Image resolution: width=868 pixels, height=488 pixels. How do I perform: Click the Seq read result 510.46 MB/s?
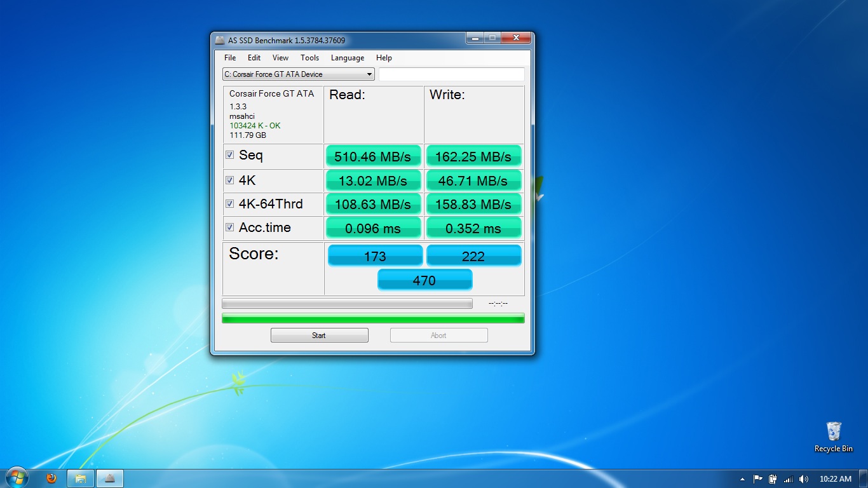(x=373, y=156)
